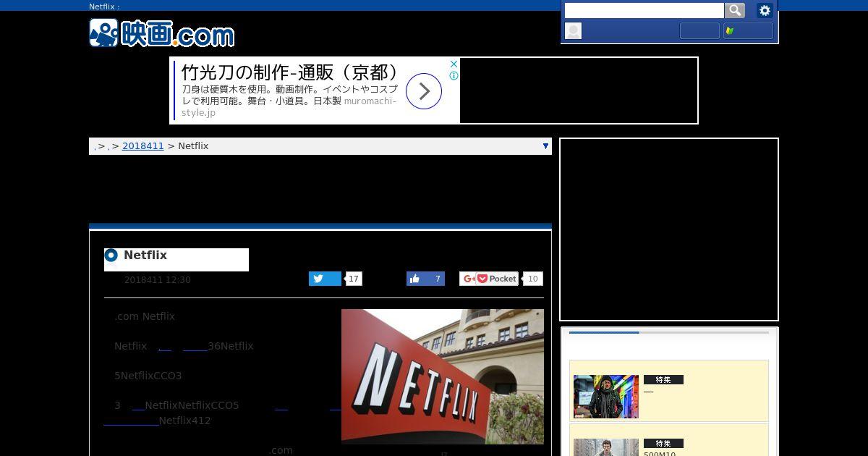This screenshot has width=868, height=456.
Task: Open the gear settings icon
Action: (x=765, y=10)
